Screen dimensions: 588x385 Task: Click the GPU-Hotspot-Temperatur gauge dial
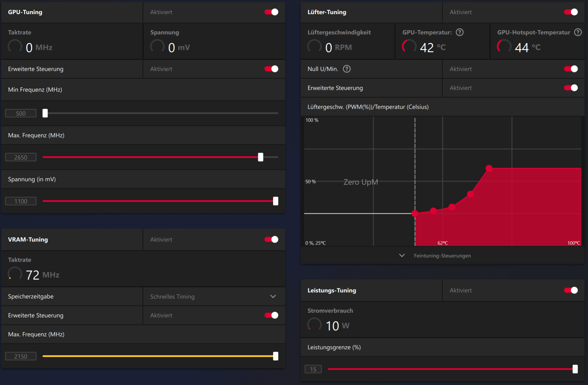click(504, 47)
